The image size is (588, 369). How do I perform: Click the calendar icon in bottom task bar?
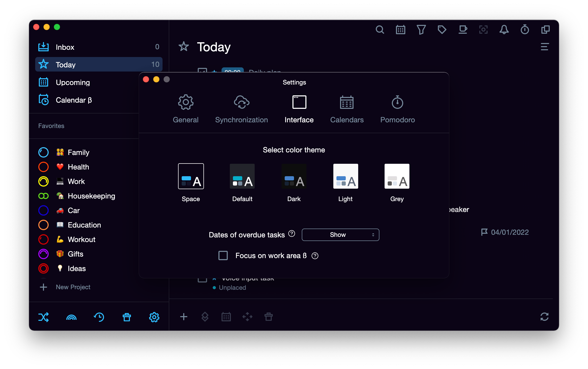[226, 317]
